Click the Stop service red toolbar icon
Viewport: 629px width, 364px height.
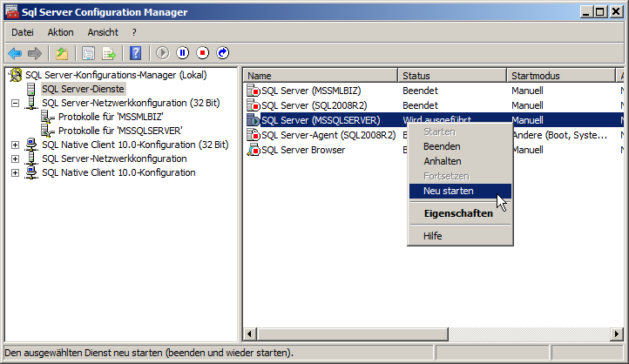pyautogui.click(x=203, y=53)
